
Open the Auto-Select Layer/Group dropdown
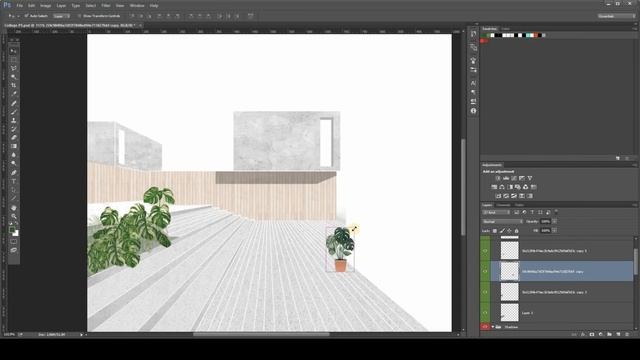point(61,16)
